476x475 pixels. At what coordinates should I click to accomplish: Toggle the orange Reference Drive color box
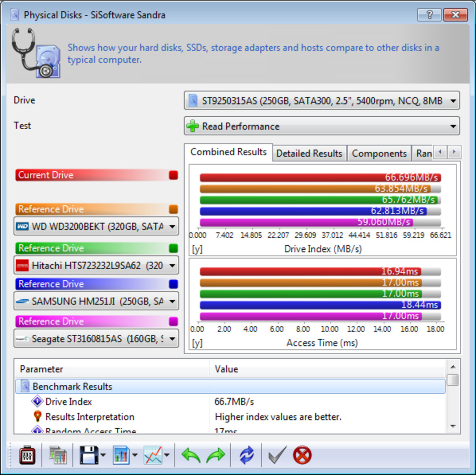[x=173, y=209]
